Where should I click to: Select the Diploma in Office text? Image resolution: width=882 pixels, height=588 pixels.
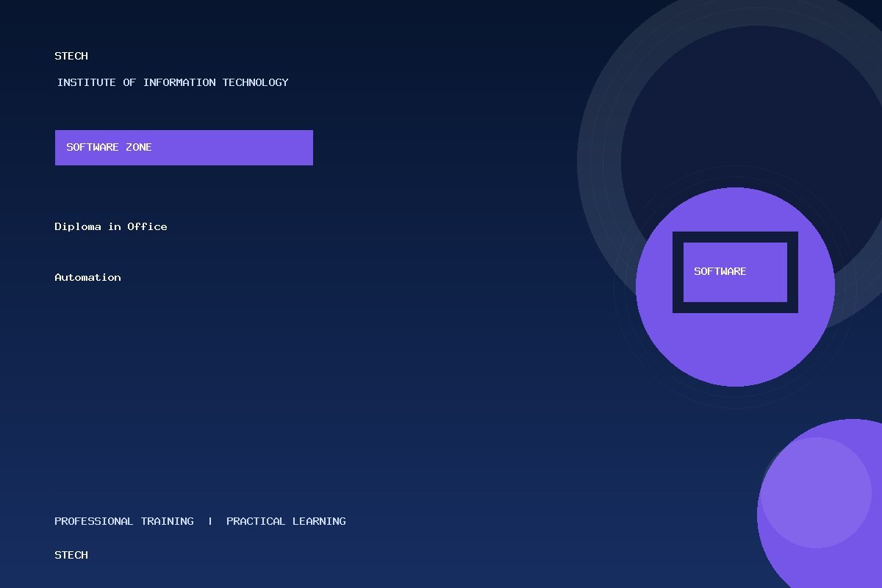(x=111, y=226)
